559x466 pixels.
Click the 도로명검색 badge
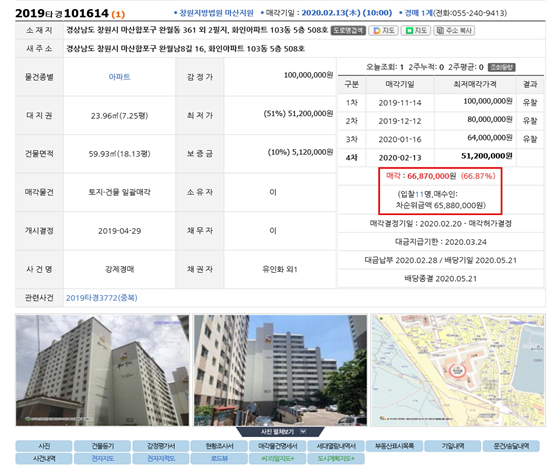tap(348, 31)
